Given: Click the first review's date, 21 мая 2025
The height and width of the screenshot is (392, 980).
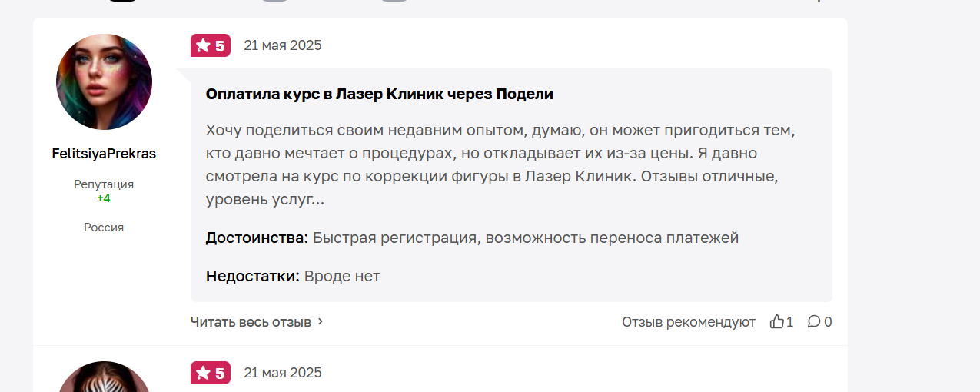Looking at the screenshot, I should pos(283,45).
